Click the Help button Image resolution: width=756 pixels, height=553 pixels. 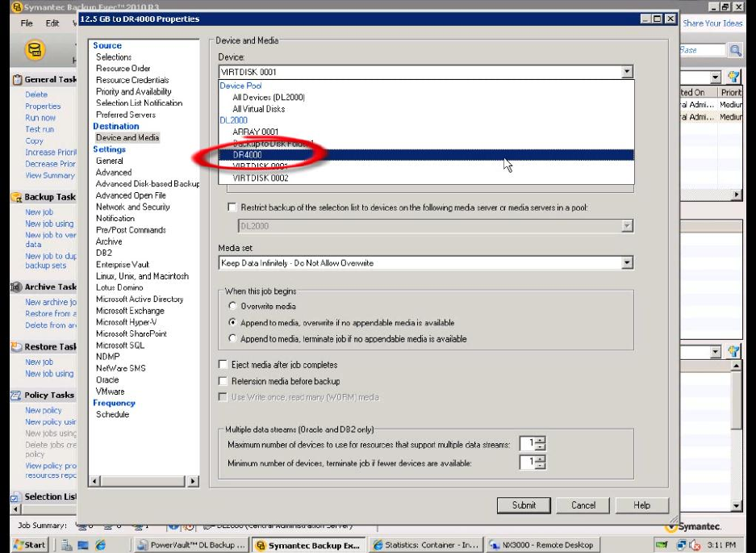coord(641,505)
